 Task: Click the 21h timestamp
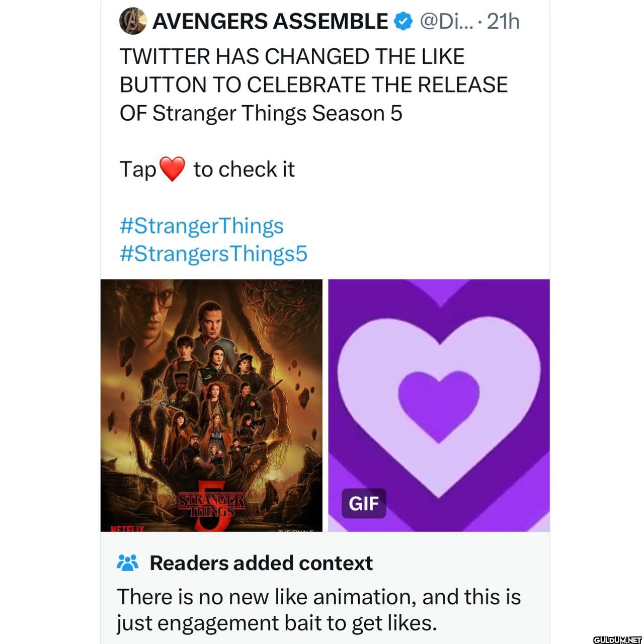click(503, 22)
